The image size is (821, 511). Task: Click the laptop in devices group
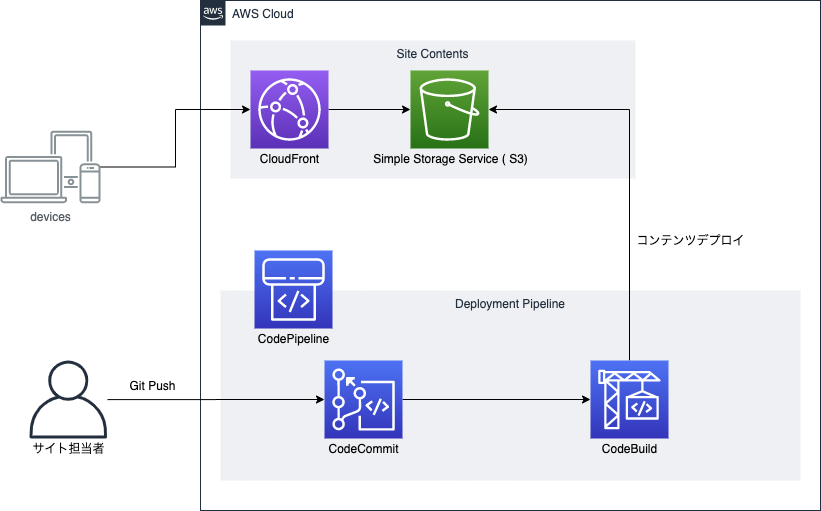pos(35,180)
